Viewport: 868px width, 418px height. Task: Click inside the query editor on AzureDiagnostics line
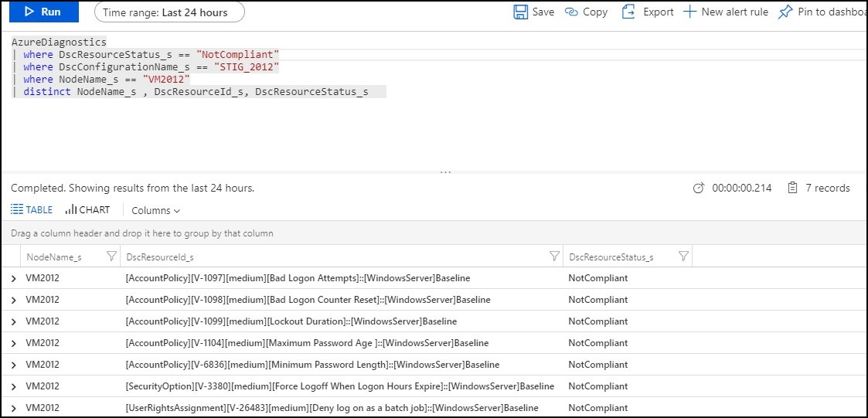[x=60, y=42]
